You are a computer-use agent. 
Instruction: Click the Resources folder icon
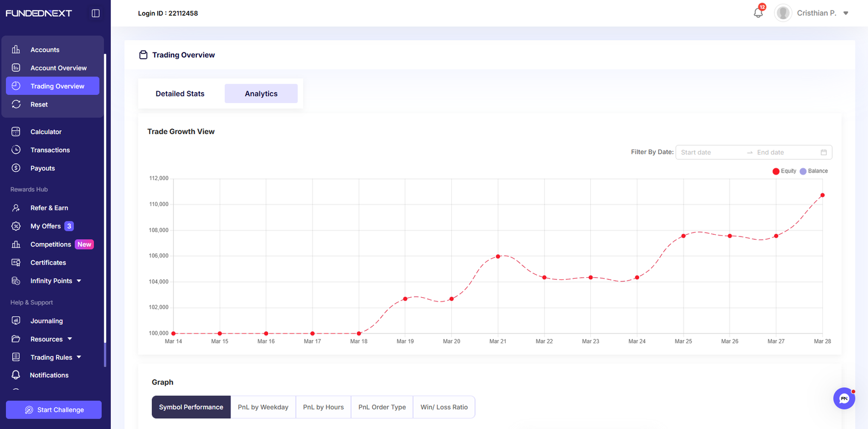(16, 339)
